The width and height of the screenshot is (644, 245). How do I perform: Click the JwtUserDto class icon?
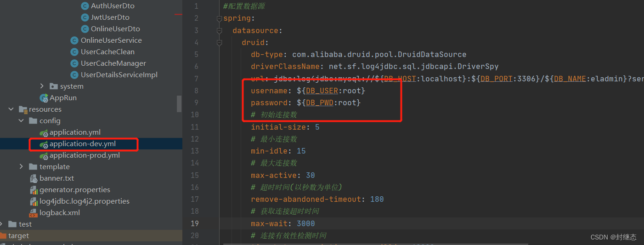tap(85, 17)
